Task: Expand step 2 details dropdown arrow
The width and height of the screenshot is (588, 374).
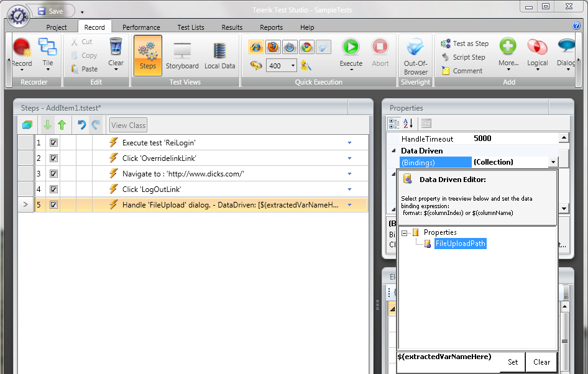Action: coord(349,158)
